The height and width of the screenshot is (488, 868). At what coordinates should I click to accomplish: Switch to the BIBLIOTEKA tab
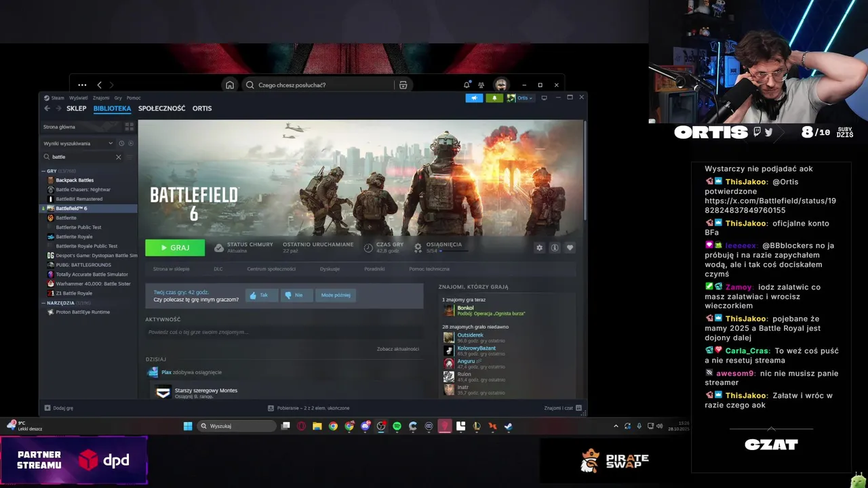tap(112, 108)
